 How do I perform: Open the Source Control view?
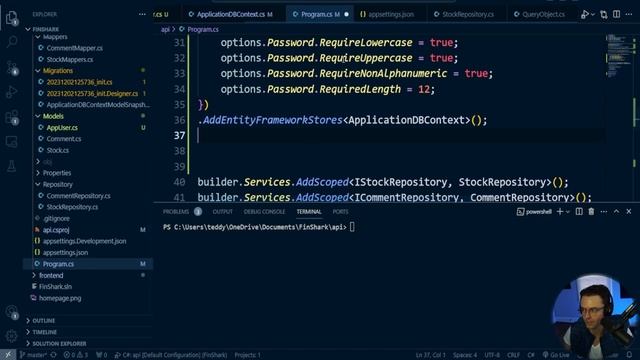coord(12,67)
